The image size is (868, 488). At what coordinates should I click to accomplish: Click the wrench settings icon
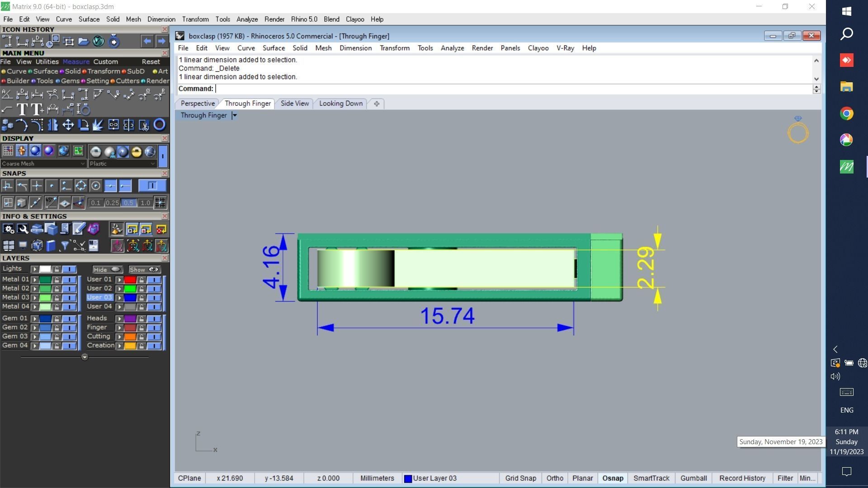pos(23,229)
